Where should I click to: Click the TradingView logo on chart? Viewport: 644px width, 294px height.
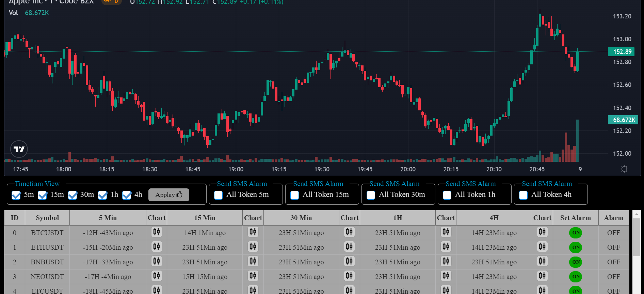(19, 149)
